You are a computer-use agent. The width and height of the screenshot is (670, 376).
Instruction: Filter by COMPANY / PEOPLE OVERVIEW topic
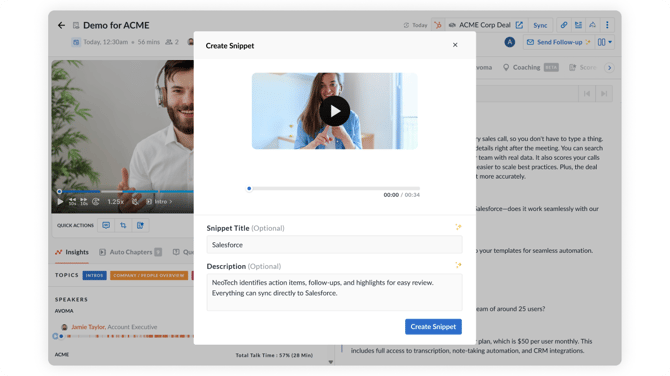tap(149, 276)
